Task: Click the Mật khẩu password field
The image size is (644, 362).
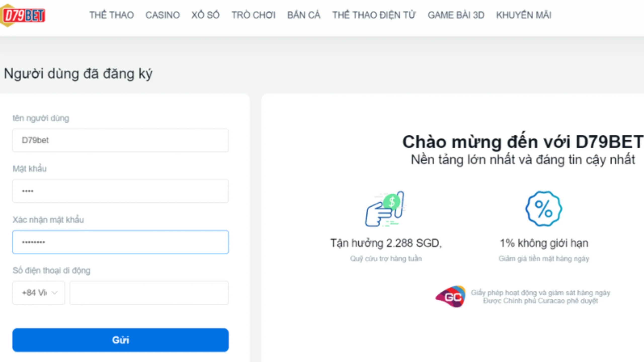Action: (x=121, y=191)
